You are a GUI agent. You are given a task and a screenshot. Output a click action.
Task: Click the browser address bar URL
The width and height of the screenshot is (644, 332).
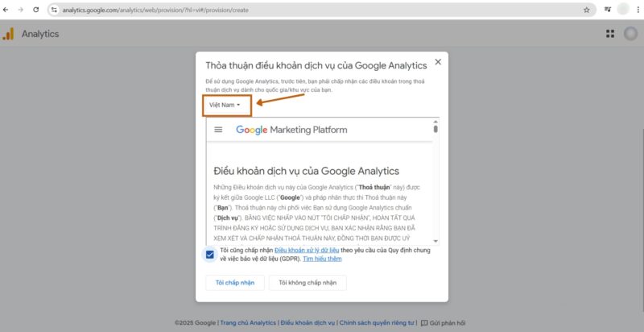coord(155,10)
